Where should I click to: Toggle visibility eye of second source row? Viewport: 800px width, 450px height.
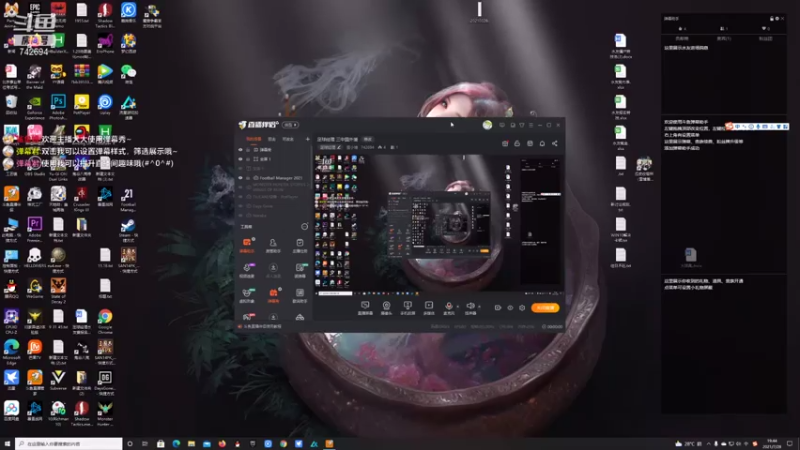click(240, 159)
